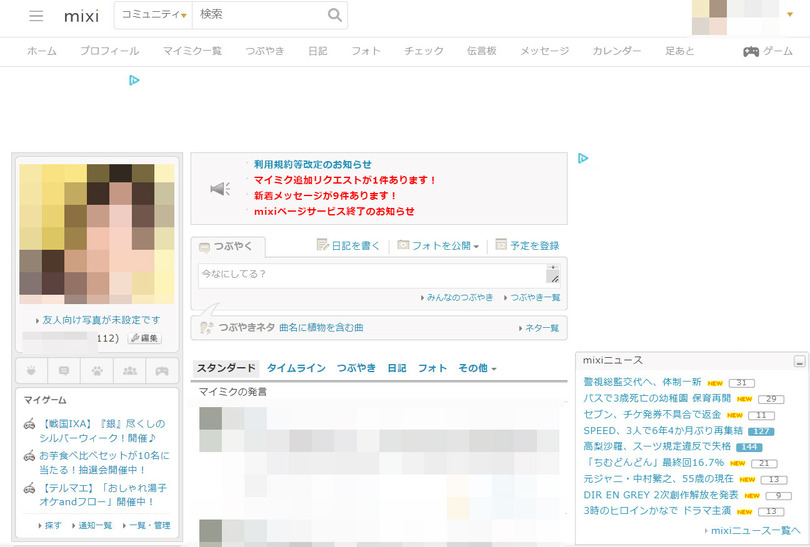
Task: Open 足あと in the navigation bar
Action: (x=679, y=51)
